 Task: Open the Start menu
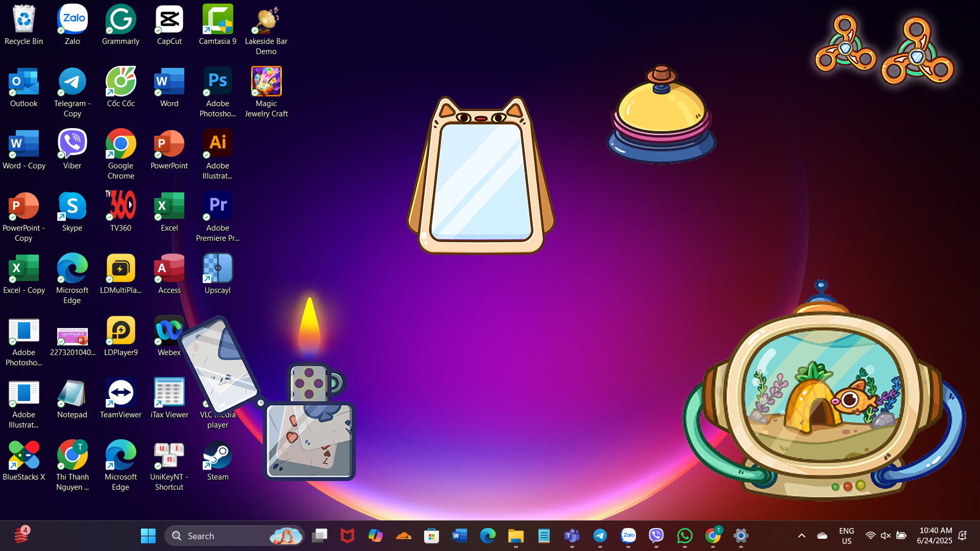[148, 536]
